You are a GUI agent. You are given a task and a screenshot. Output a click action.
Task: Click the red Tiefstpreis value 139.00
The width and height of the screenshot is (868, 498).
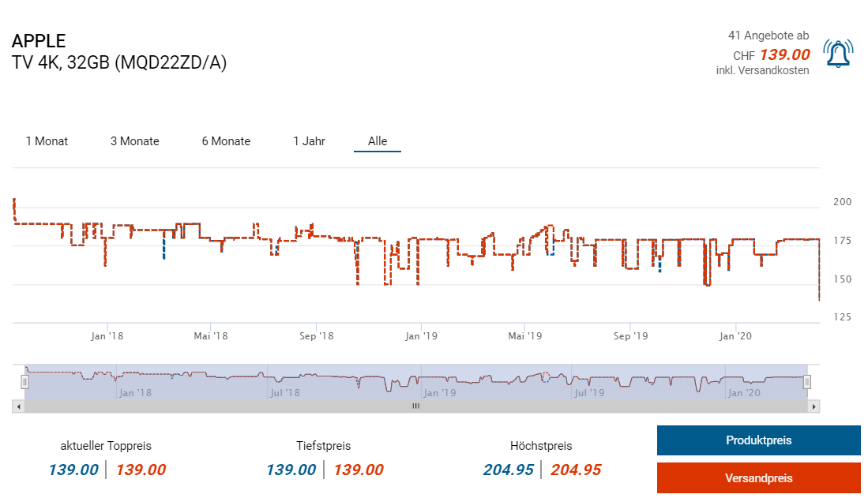click(358, 470)
